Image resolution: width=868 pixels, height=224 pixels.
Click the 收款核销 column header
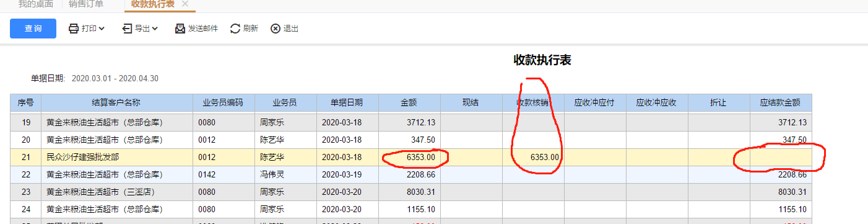point(533,103)
